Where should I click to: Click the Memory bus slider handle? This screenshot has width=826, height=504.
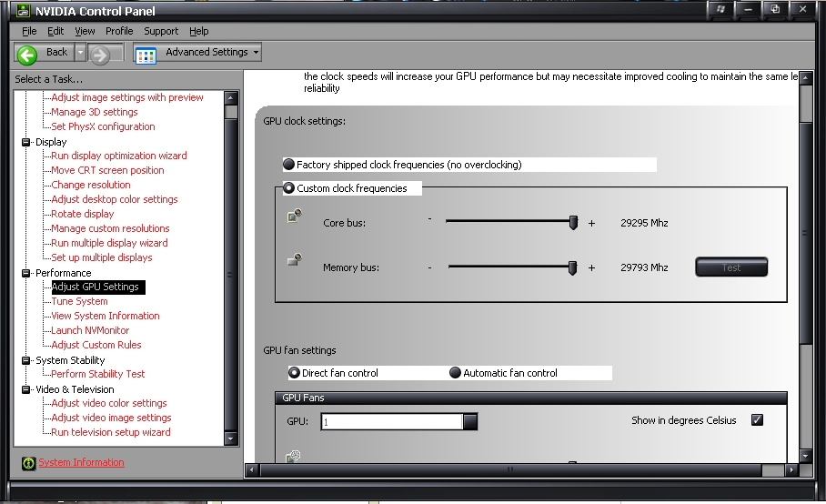coord(573,267)
